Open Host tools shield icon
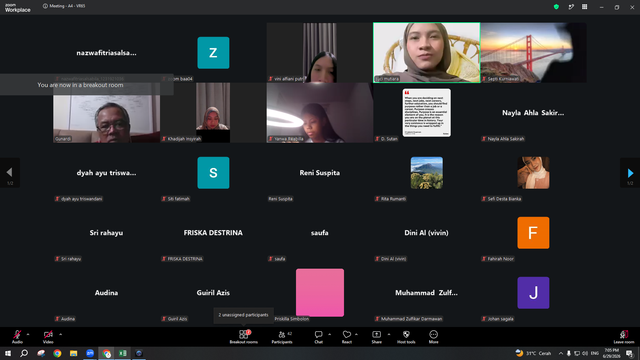 coord(406,337)
